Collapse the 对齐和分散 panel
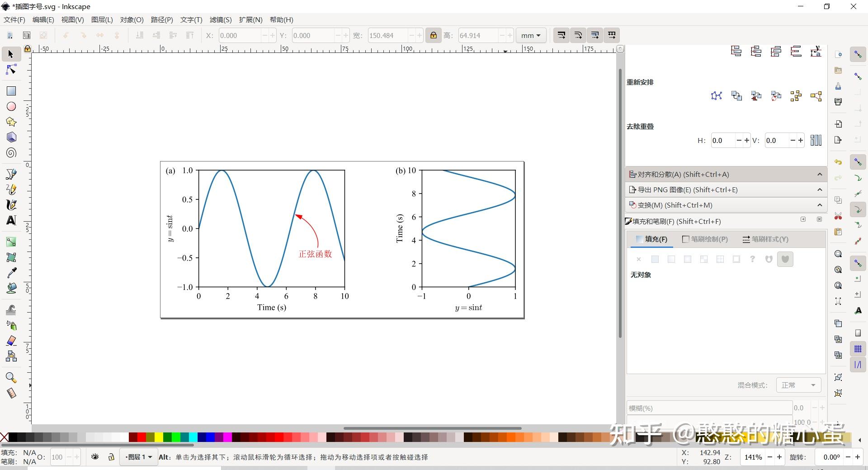The image size is (868, 470). [x=819, y=174]
